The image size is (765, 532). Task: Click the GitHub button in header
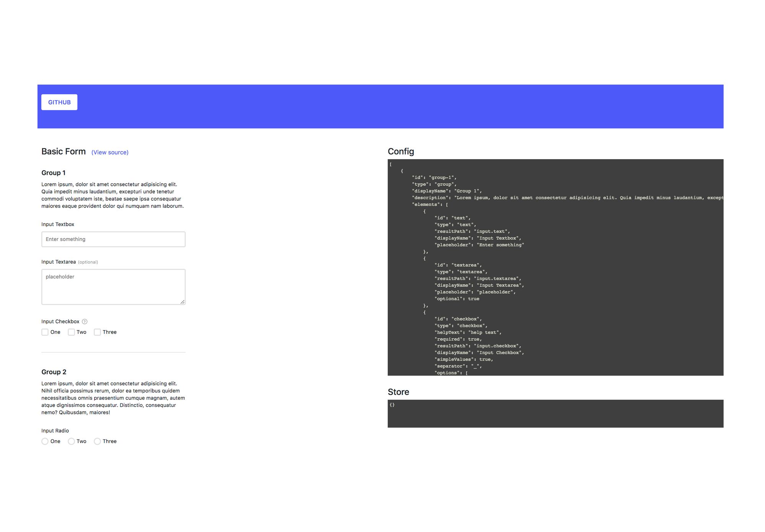pos(59,103)
